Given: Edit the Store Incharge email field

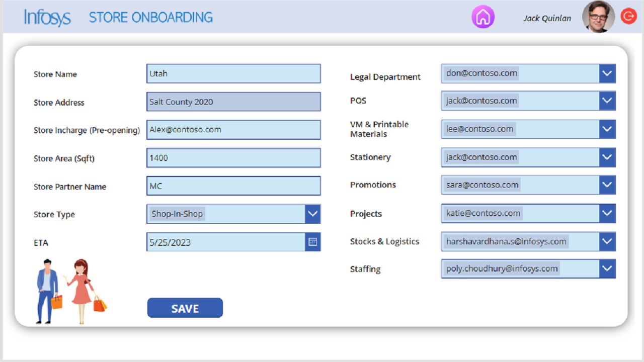Looking at the screenshot, I should coord(233,130).
